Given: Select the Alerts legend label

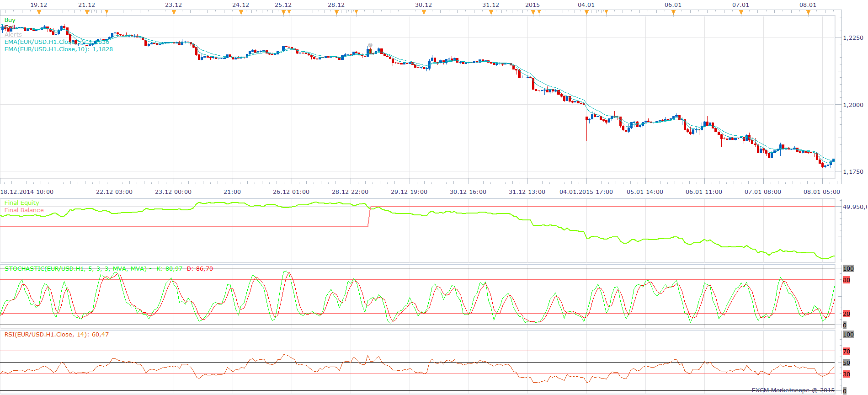Looking at the screenshot, I should coord(13,35).
